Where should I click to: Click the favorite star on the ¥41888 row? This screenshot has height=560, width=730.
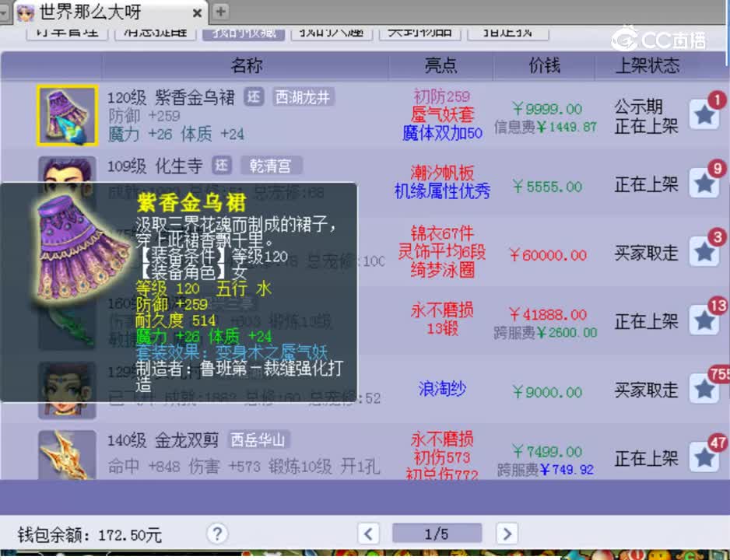(704, 320)
